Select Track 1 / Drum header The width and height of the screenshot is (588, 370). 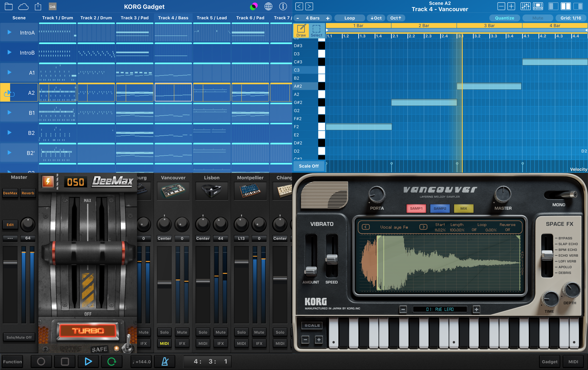58,18
